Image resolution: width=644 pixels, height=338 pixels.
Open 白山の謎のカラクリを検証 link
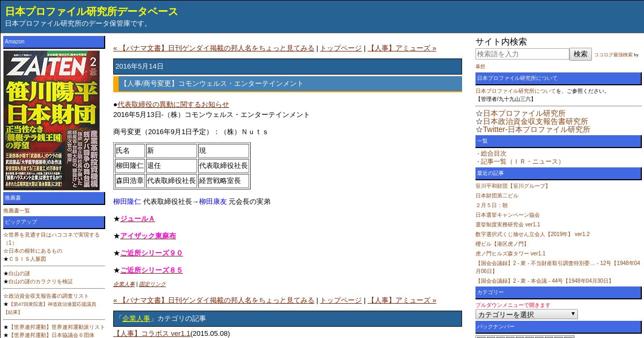pos(41,281)
